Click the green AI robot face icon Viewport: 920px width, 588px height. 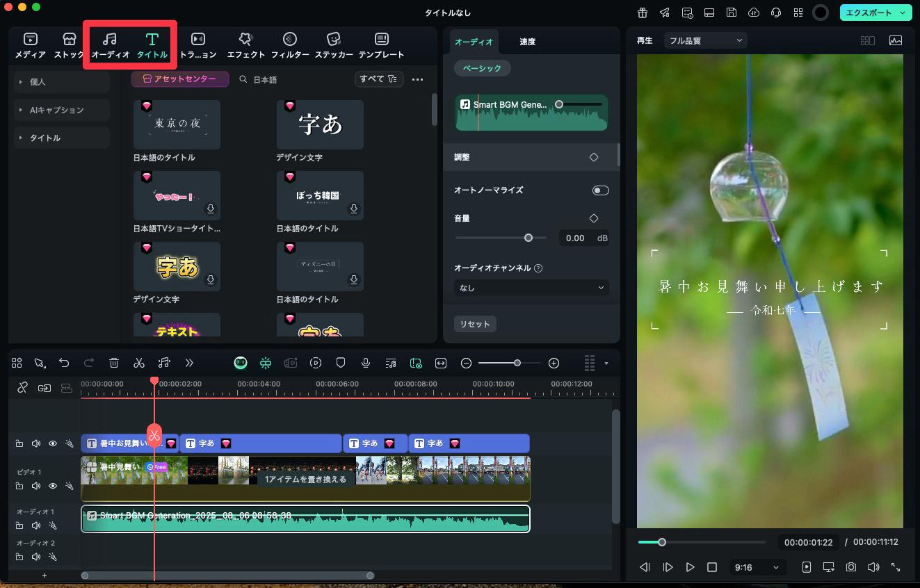click(x=241, y=363)
